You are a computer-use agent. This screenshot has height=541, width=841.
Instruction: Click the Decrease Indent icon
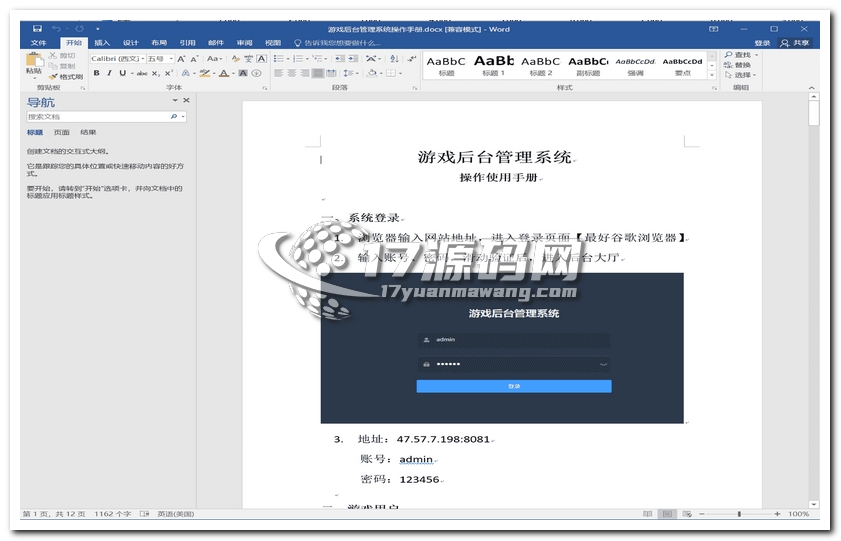(340, 58)
